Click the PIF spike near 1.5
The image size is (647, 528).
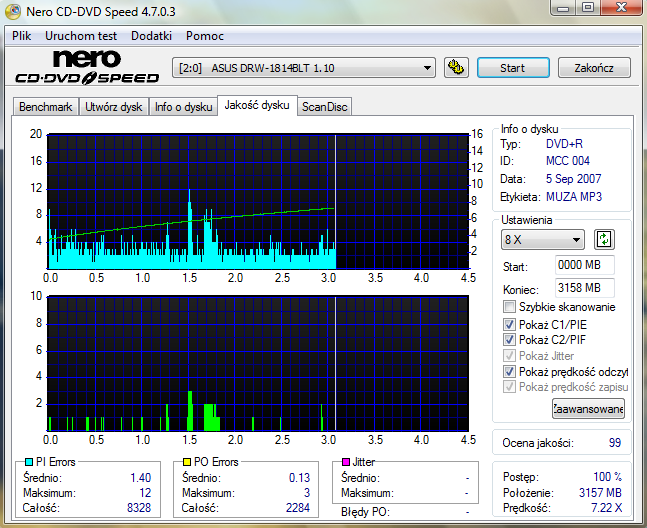click(x=190, y=410)
